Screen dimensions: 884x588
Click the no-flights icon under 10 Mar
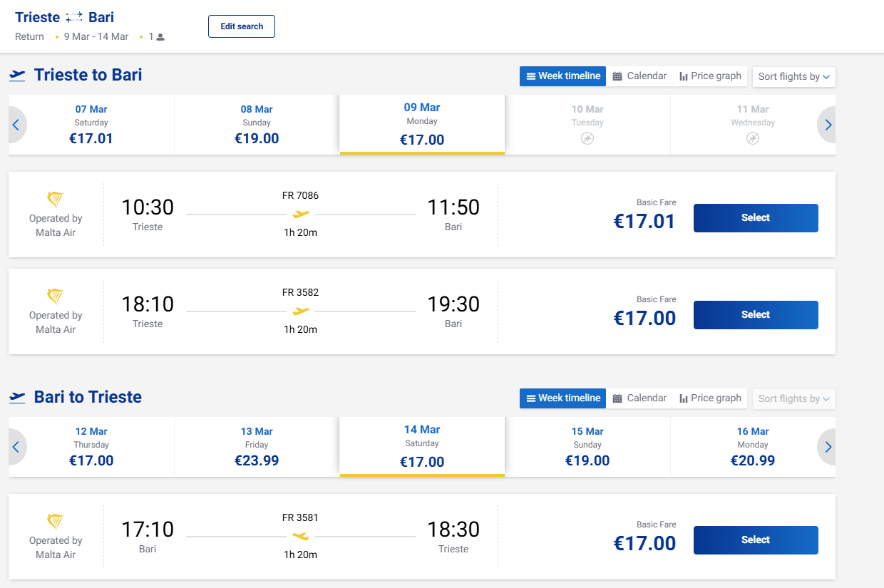pyautogui.click(x=587, y=139)
